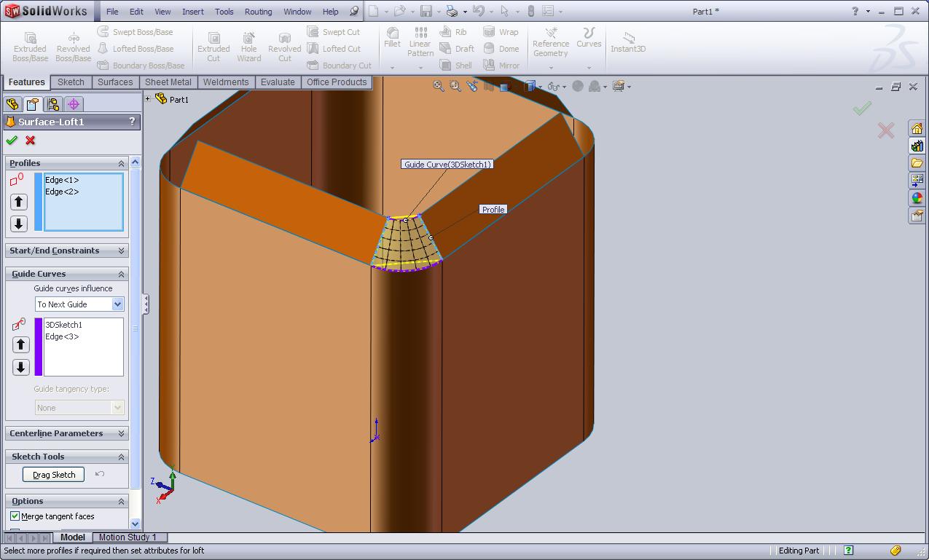Click the New document icon

373,11
